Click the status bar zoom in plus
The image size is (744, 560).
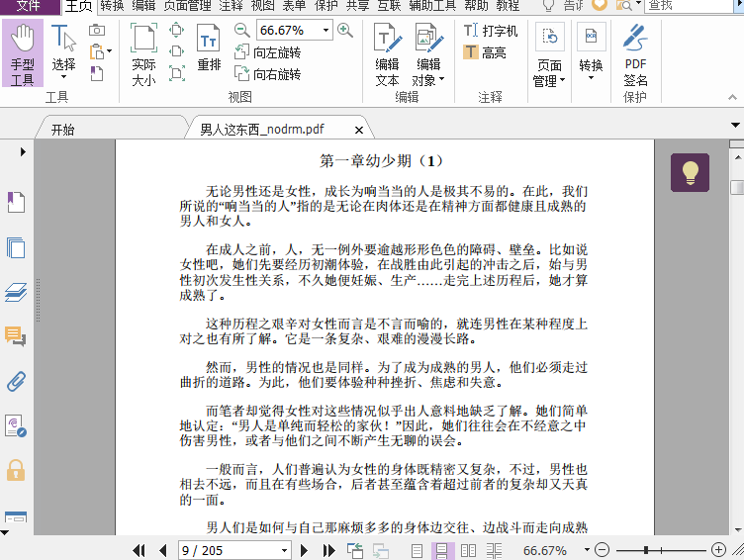(718, 550)
